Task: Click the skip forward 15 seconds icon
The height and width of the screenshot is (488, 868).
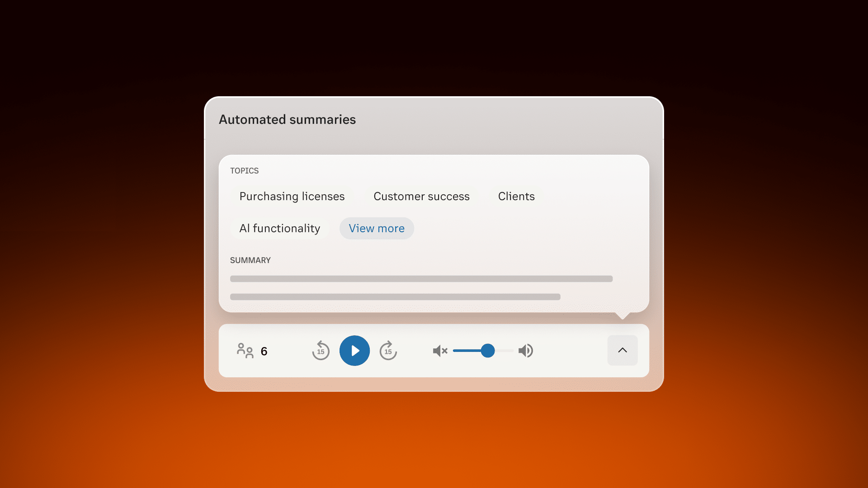Action: coord(387,350)
